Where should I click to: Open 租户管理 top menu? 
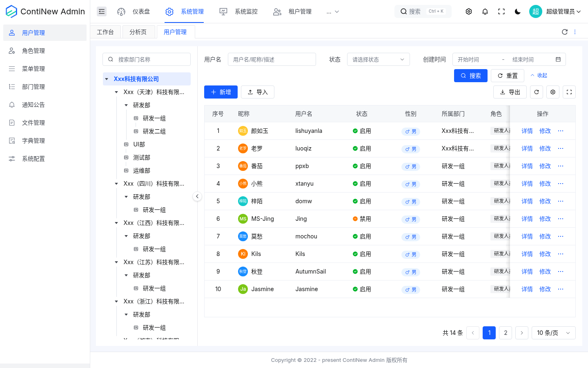292,11
